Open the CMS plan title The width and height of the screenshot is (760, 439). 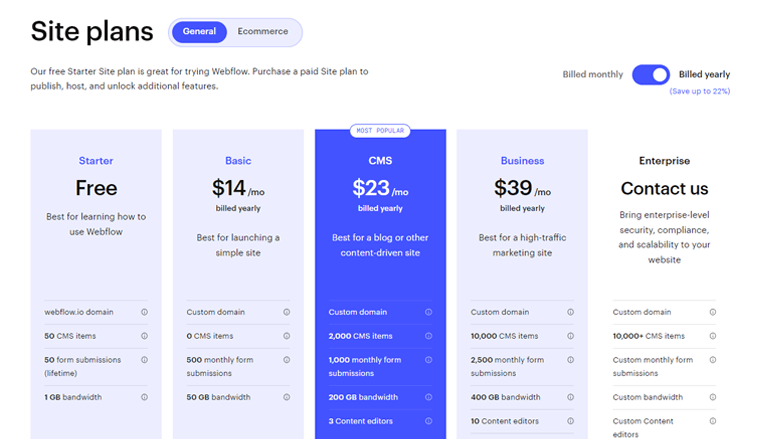coord(380,161)
